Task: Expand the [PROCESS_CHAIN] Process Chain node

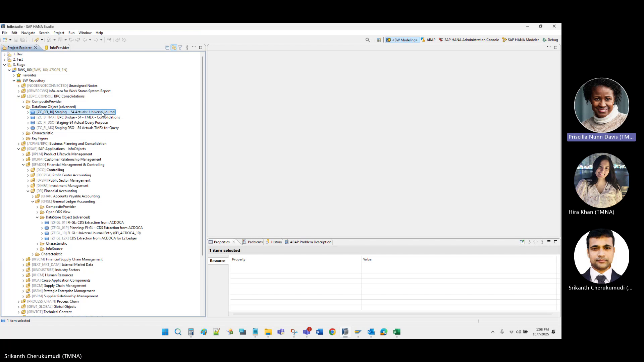Action: [18, 301]
